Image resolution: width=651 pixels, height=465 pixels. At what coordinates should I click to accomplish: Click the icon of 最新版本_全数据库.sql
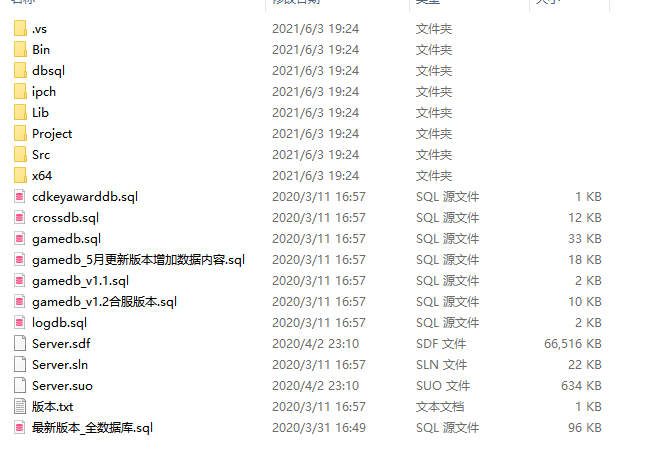[x=20, y=427]
